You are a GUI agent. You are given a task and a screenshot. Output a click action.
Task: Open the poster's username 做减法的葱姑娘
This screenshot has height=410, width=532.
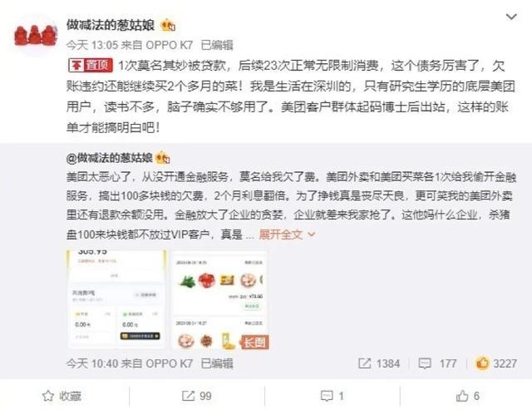(x=111, y=25)
